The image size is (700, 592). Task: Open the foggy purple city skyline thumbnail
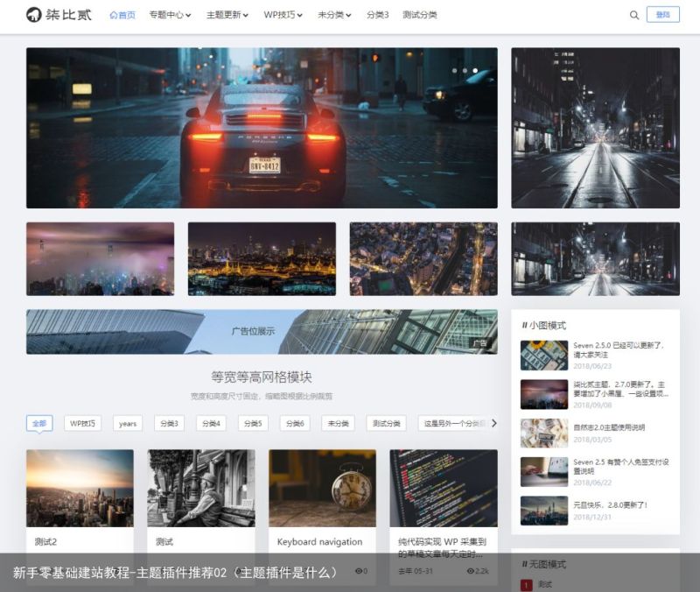click(100, 258)
